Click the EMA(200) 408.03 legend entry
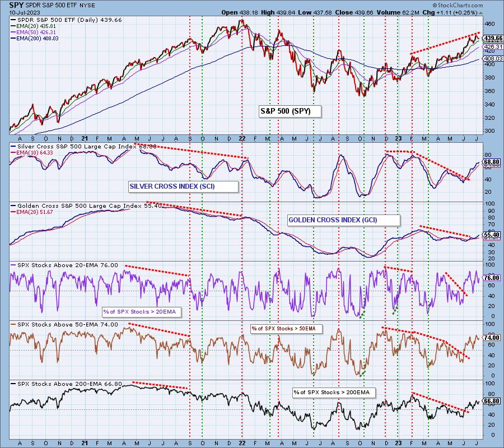 click(35, 38)
